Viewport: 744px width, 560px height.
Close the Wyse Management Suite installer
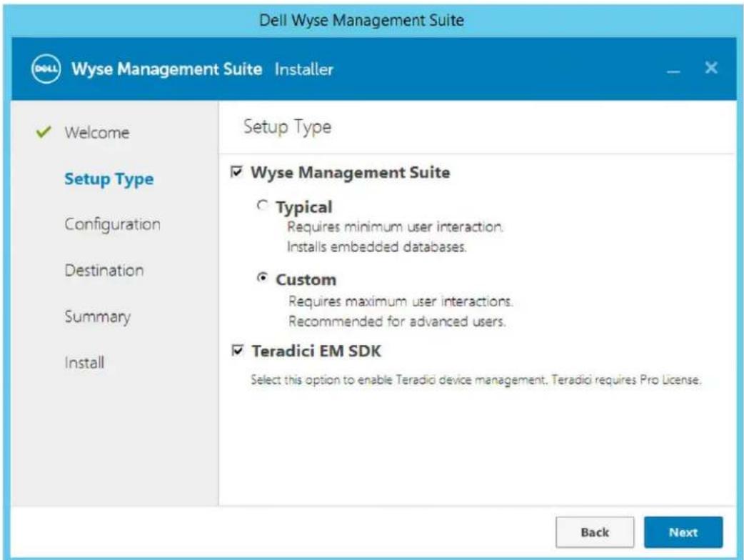pos(710,68)
